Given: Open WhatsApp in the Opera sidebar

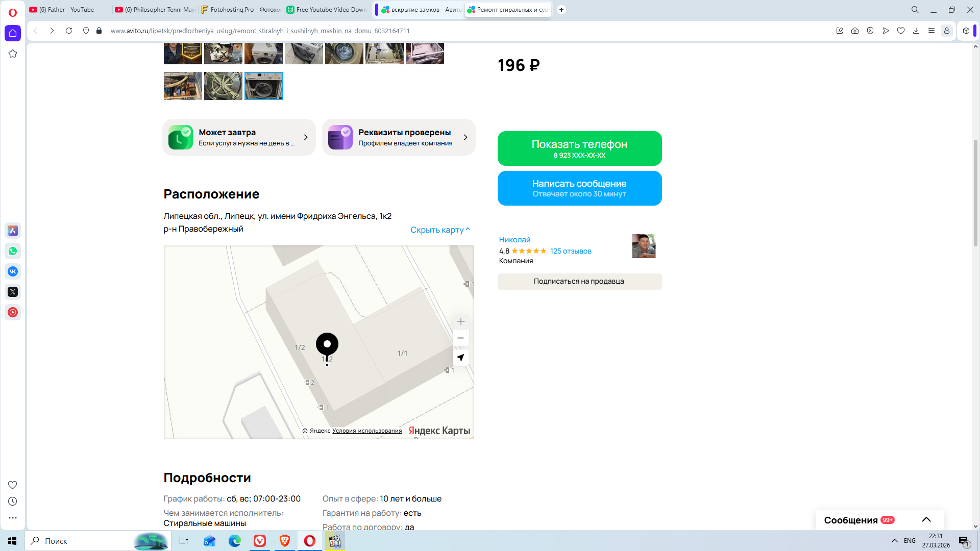Looking at the screenshot, I should tap(13, 251).
